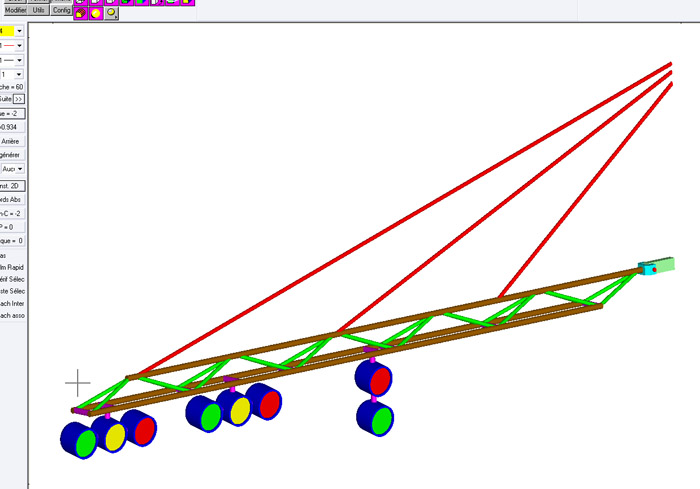Select the cyan block at the truss end
This screenshot has width=700, height=489.
pyautogui.click(x=647, y=268)
